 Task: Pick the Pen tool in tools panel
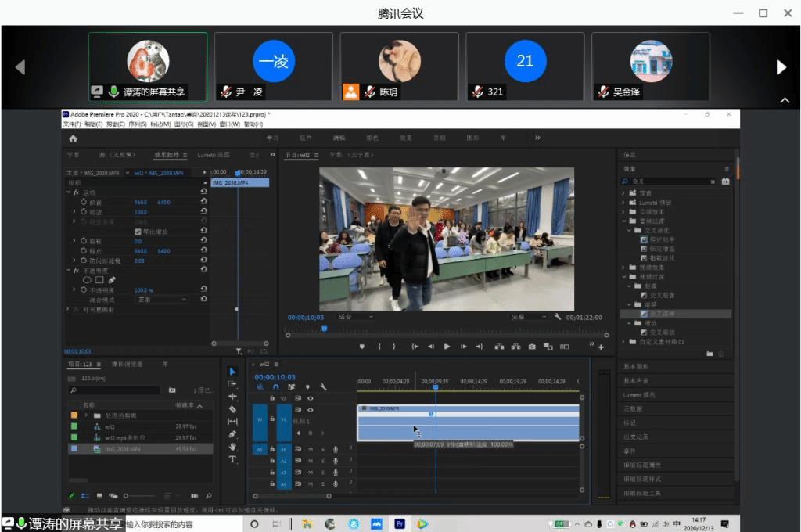tap(232, 433)
